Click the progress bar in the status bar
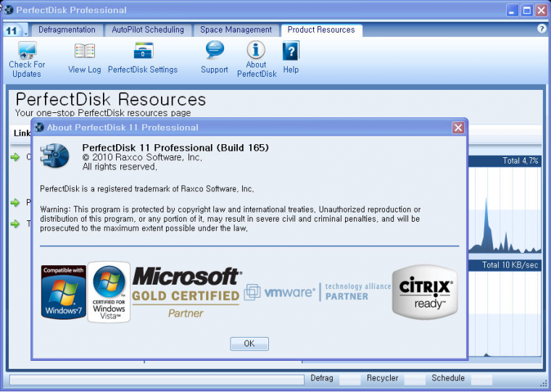 click(x=157, y=379)
